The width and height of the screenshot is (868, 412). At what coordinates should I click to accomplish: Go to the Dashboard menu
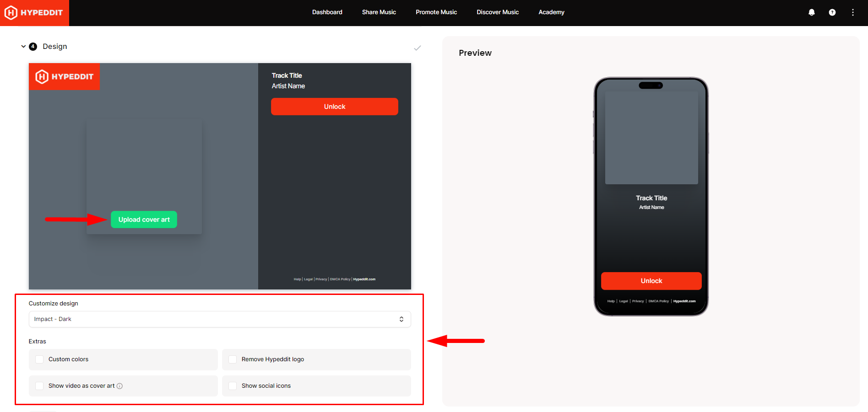[327, 12]
